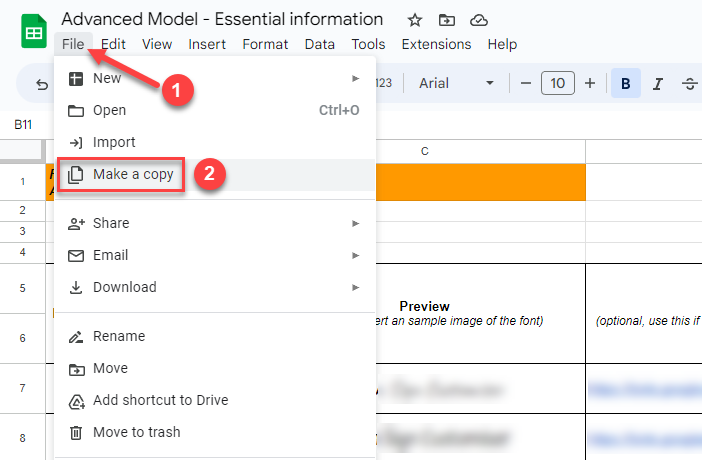The width and height of the screenshot is (702, 460).
Task: Click the document title text
Action: tap(222, 19)
